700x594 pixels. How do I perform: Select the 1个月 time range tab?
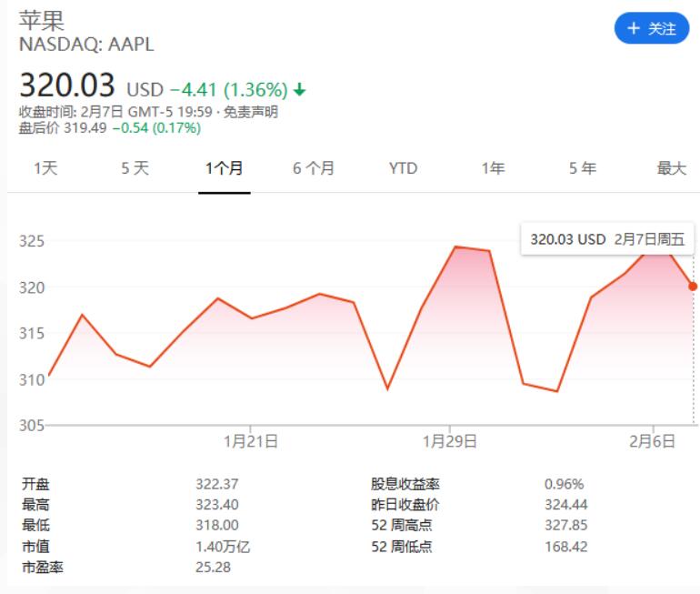225,168
